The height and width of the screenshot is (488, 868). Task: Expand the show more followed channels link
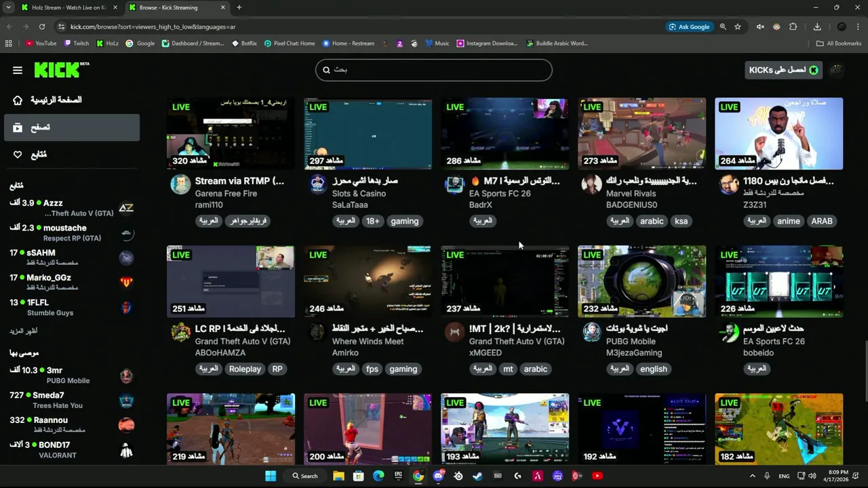(24, 331)
